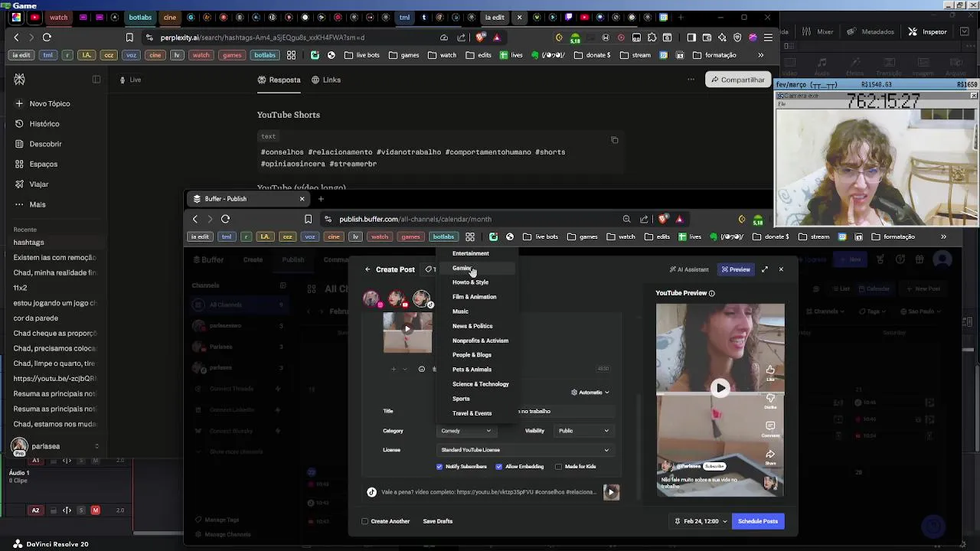Screen dimensions: 980x551
Task: Select the YouTube channel avatar
Action: (397, 298)
